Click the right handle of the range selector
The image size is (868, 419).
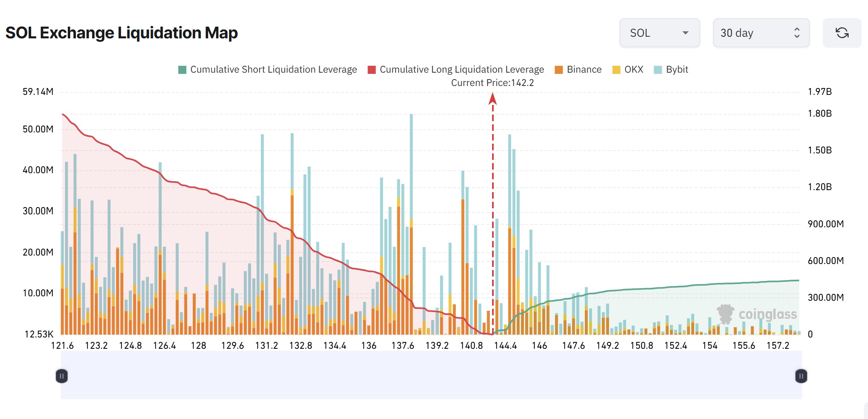click(801, 376)
